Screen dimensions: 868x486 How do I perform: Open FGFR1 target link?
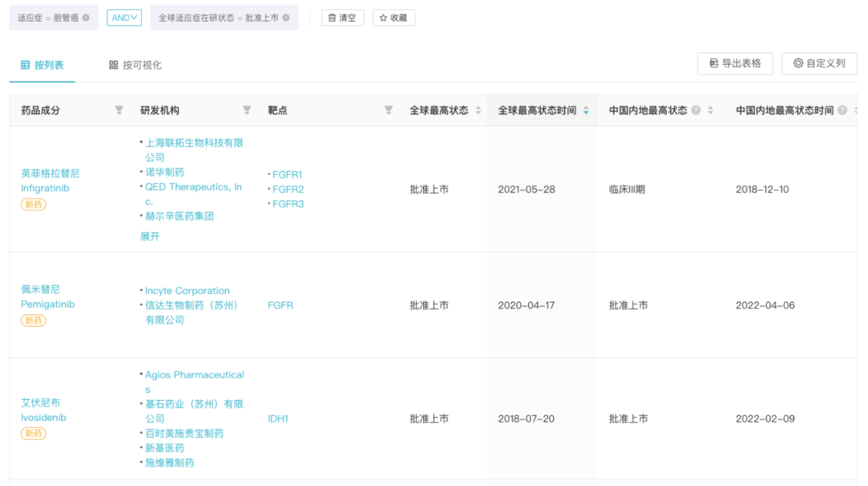pyautogui.click(x=287, y=174)
